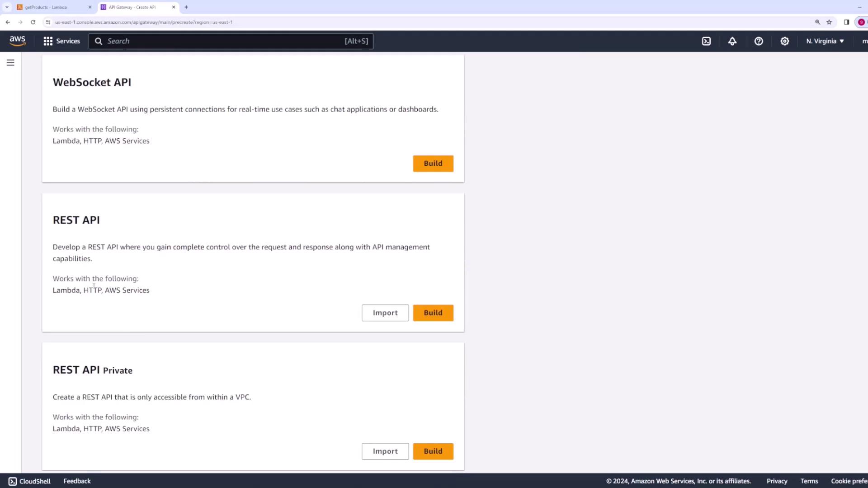868x488 pixels.
Task: Open the Feedback link in the footer
Action: pos(77,481)
